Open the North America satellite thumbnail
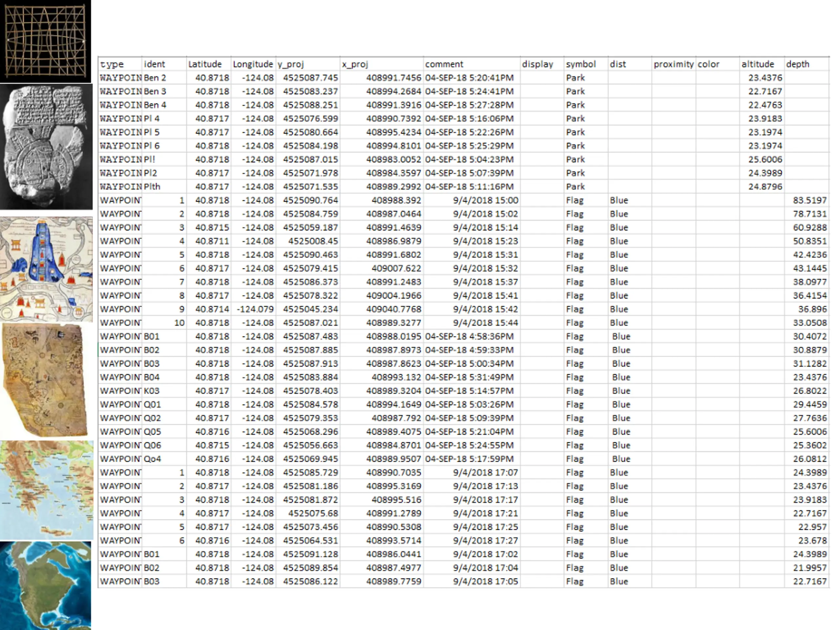 46,586
